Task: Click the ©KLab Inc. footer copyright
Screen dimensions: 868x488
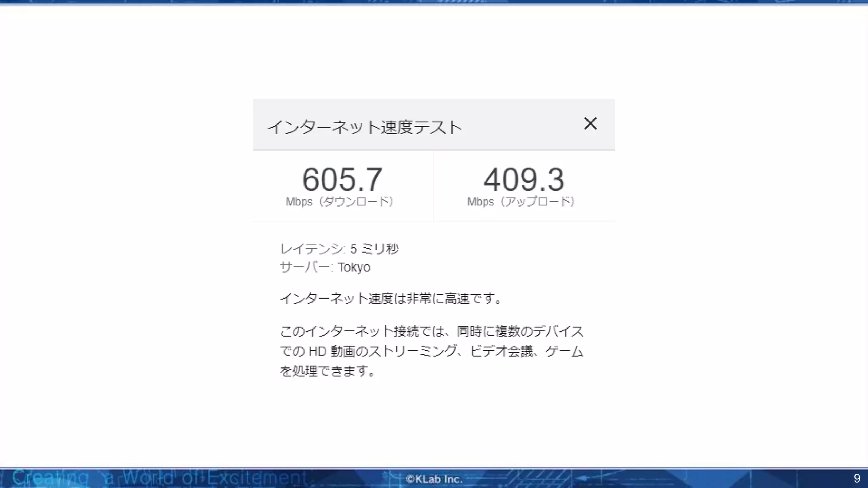Action: [x=434, y=479]
